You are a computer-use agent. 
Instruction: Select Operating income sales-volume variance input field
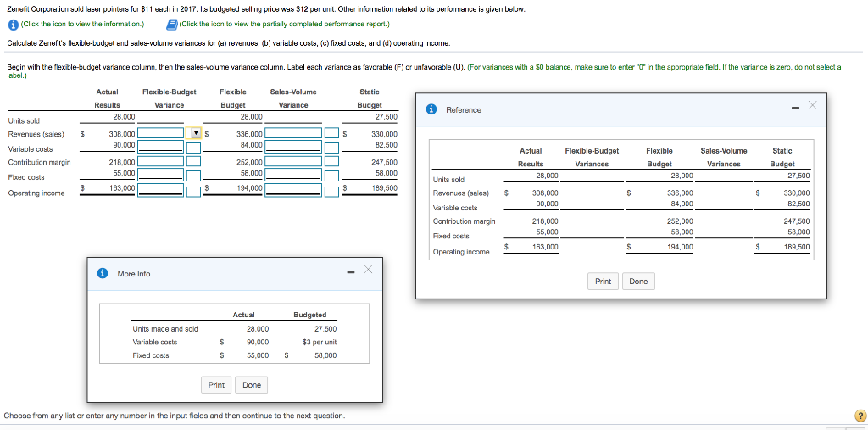coord(293,191)
